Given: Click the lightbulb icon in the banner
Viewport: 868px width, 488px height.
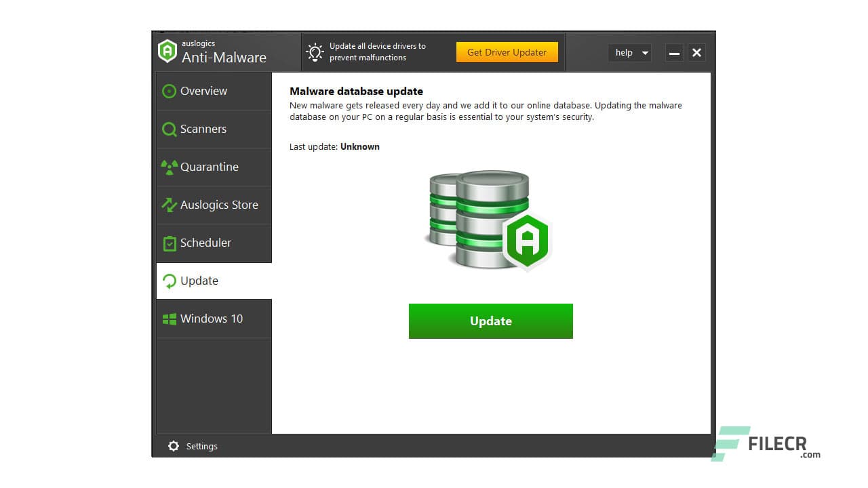Looking at the screenshot, I should [315, 52].
